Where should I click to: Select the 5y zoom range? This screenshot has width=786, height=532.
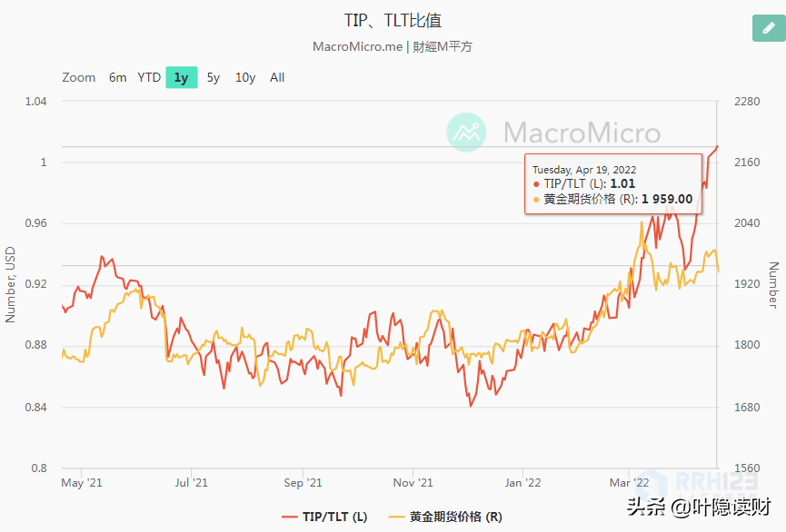tap(214, 78)
